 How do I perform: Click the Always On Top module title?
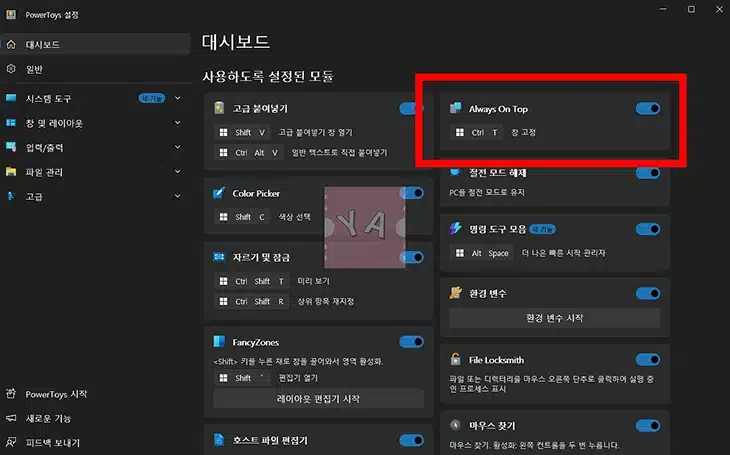498,109
